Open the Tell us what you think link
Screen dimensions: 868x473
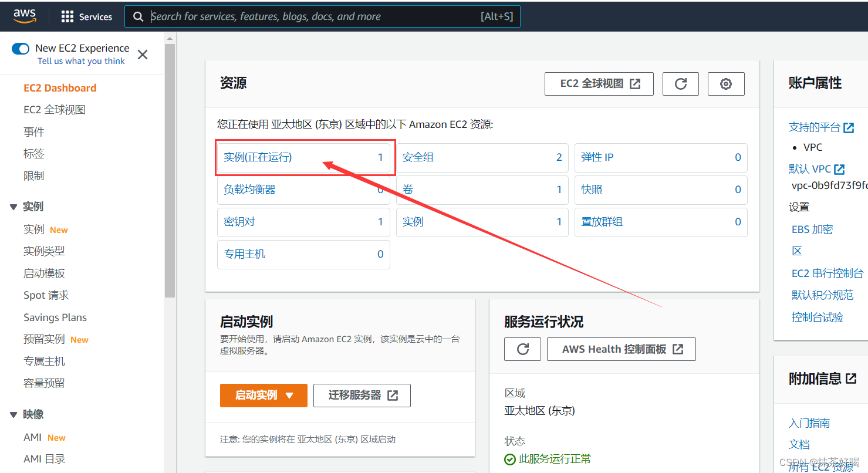pyautogui.click(x=81, y=61)
